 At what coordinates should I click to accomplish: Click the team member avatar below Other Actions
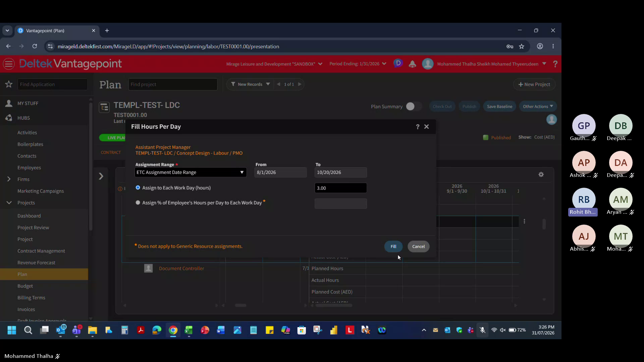[x=551, y=119]
